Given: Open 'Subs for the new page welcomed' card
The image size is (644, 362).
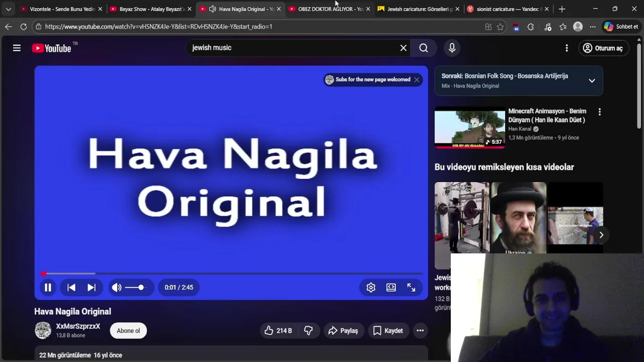Looking at the screenshot, I should click(368, 79).
